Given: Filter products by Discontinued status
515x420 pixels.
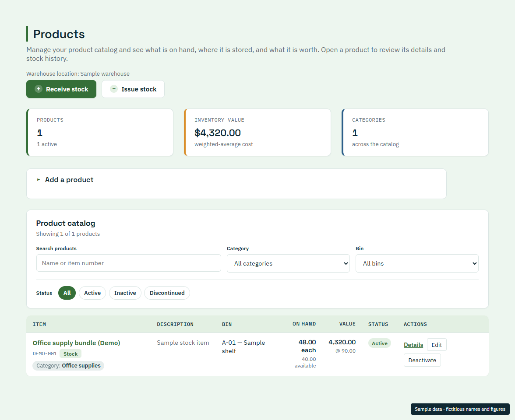Looking at the screenshot, I should (x=167, y=293).
